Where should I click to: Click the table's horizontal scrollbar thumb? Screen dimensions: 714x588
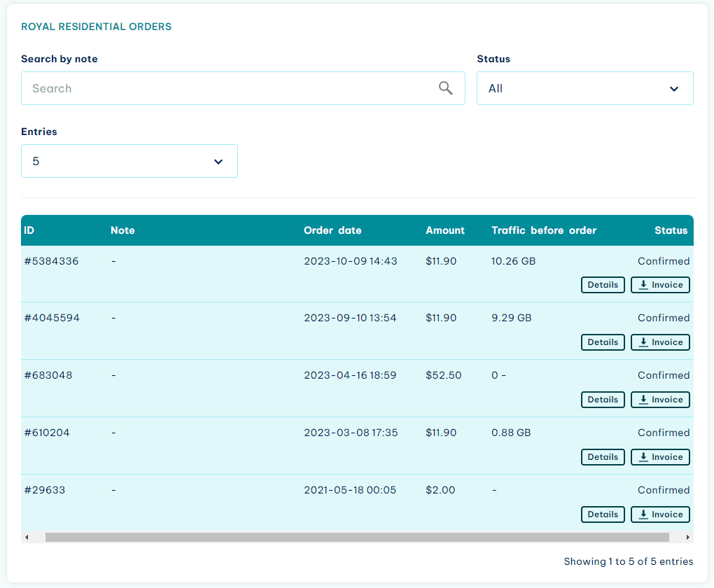(x=357, y=538)
